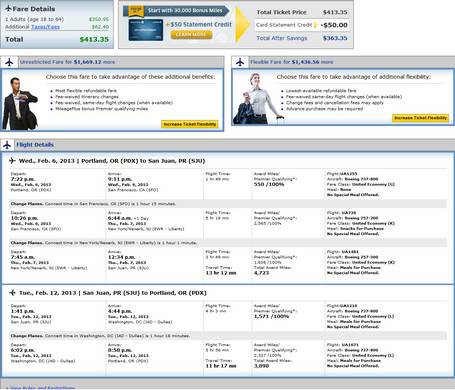Viewport: 455px width, 390px height.
Task: Click the woman traveler image in Flexible Fare box
Action: point(257,99)
